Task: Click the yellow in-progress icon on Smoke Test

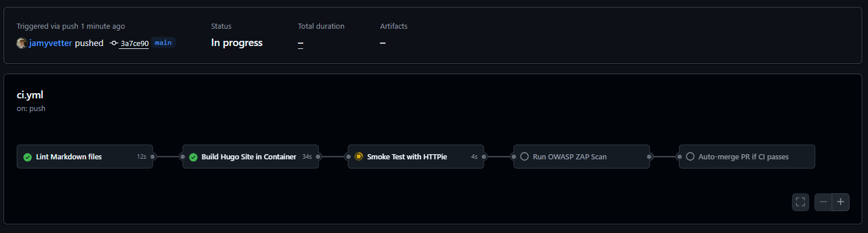Action: [x=358, y=156]
